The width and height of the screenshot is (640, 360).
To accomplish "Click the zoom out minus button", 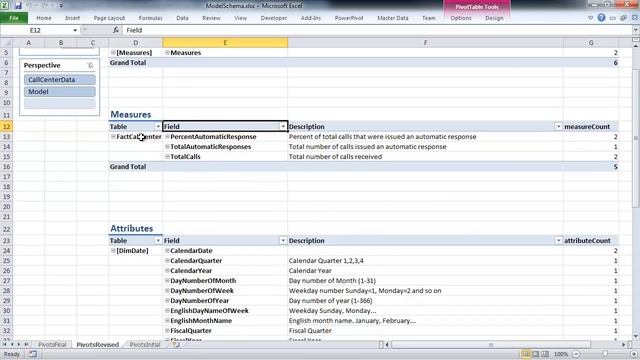I will pyautogui.click(x=576, y=354).
